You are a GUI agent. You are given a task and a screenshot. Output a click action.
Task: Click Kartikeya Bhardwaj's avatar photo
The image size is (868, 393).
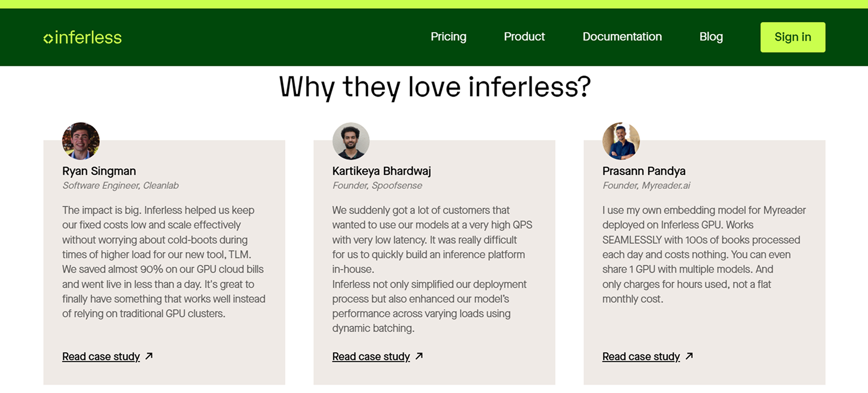click(x=351, y=141)
